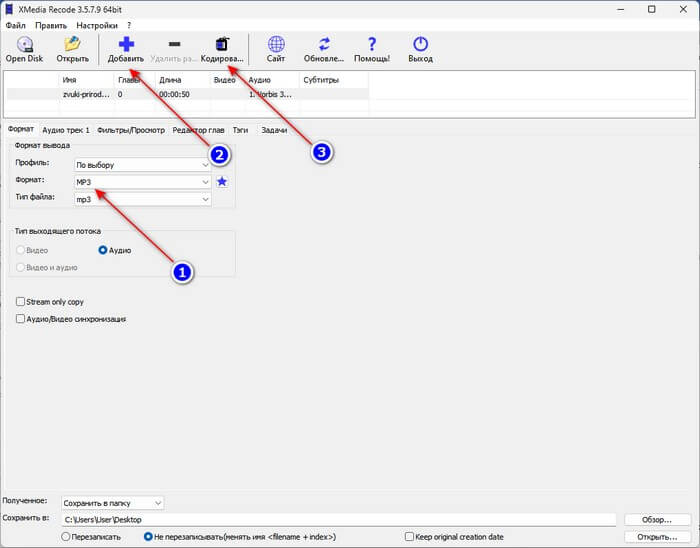Viewport: 700px width, 548px height.
Task: Switch to the Редактор глав tab
Action: click(x=198, y=130)
